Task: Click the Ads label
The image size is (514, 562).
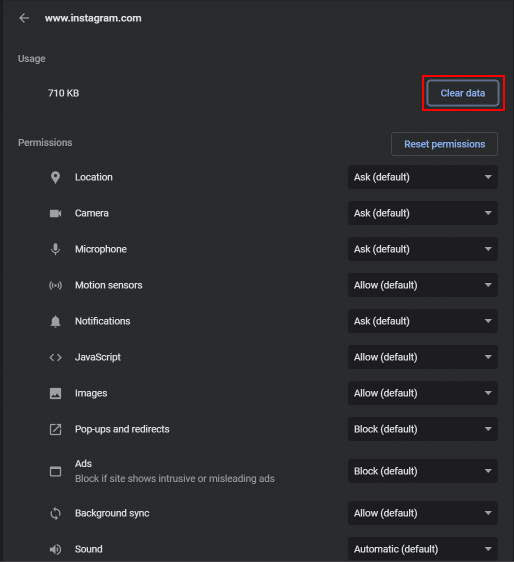Action: (x=83, y=463)
